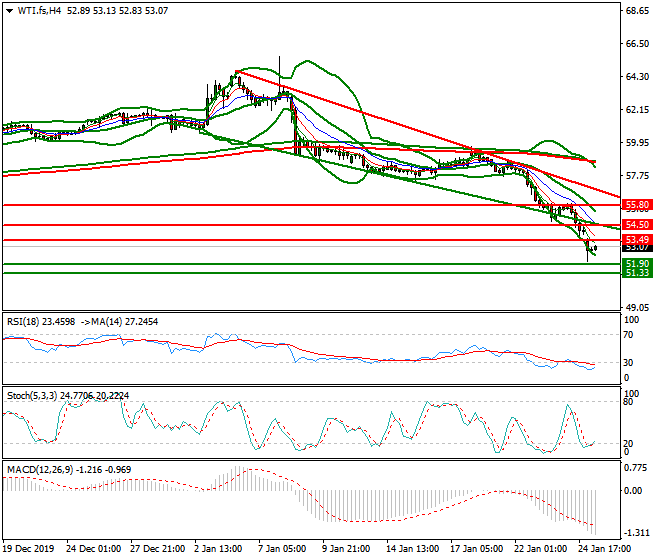The image size is (660, 560).
Task: Click the 64.30 price scale value
Action: [x=637, y=77]
